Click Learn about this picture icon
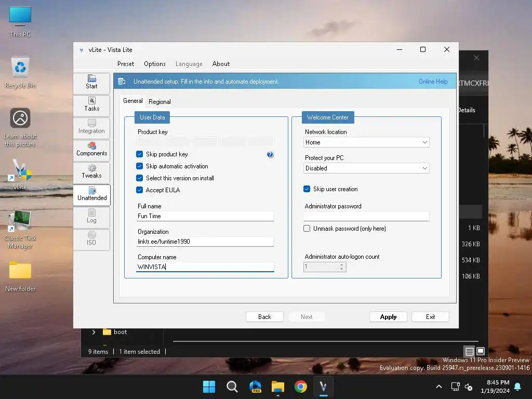The height and width of the screenshot is (399, 532). [20, 128]
